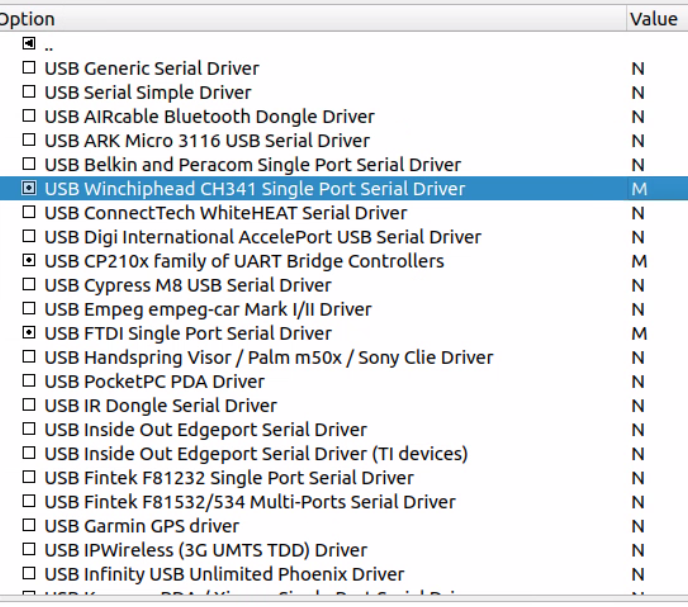The width and height of the screenshot is (688, 607).
Task: Enable USB Generic Serial Driver checkbox
Action: [29, 68]
